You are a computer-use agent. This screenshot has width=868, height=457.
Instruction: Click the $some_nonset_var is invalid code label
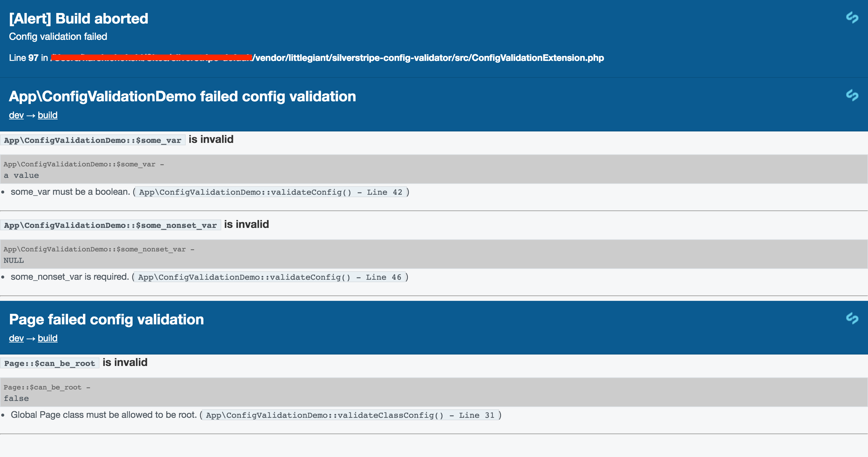click(111, 225)
